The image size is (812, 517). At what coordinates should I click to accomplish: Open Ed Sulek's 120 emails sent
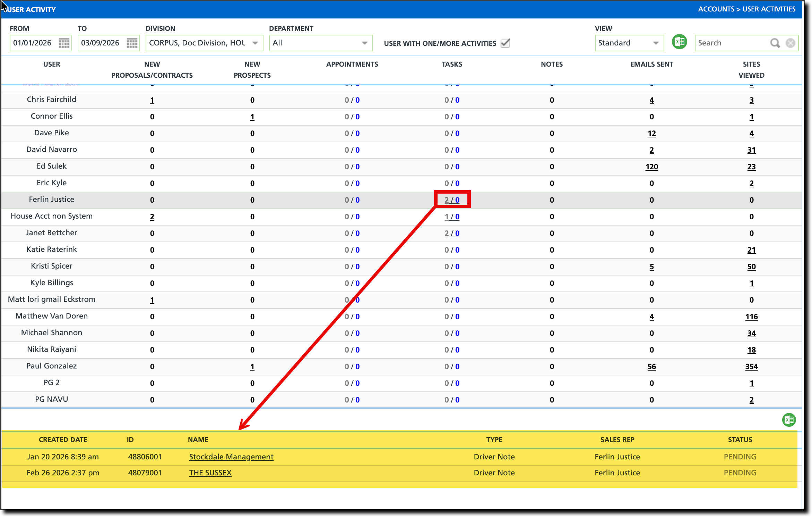point(651,167)
